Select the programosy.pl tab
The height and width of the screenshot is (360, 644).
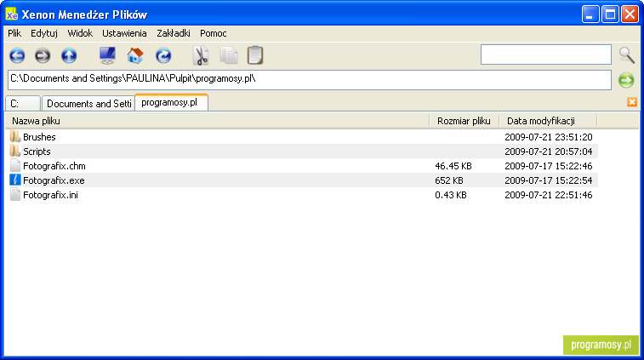(172, 102)
